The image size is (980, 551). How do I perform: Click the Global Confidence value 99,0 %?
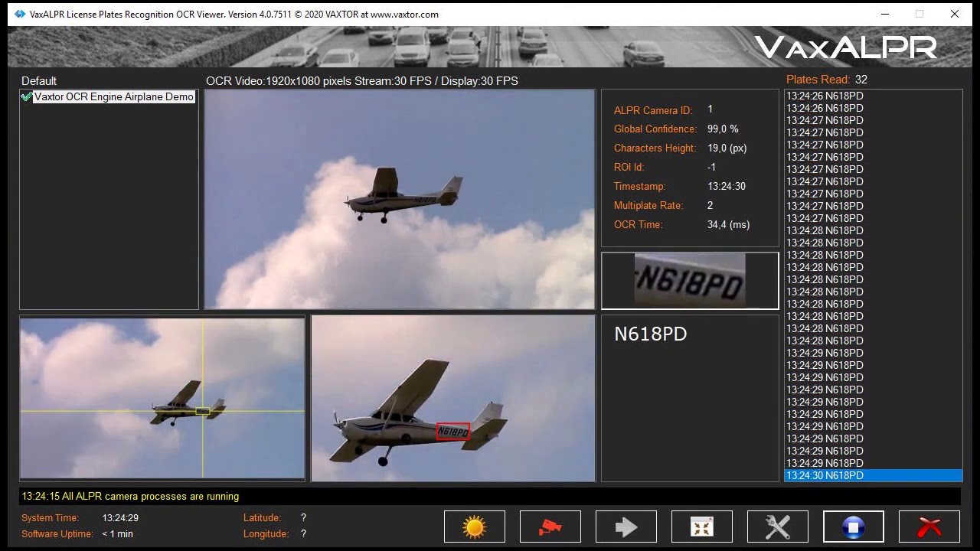coord(723,129)
